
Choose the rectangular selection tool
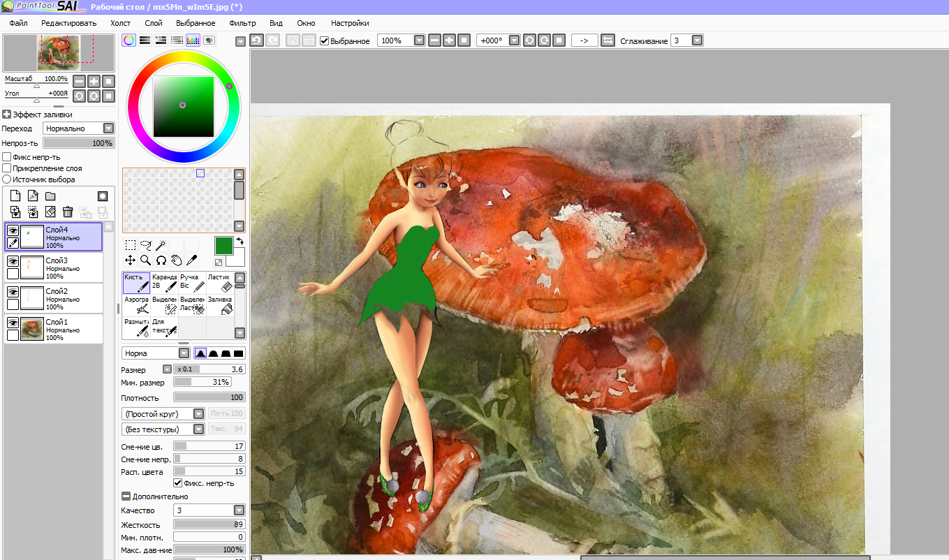click(131, 245)
